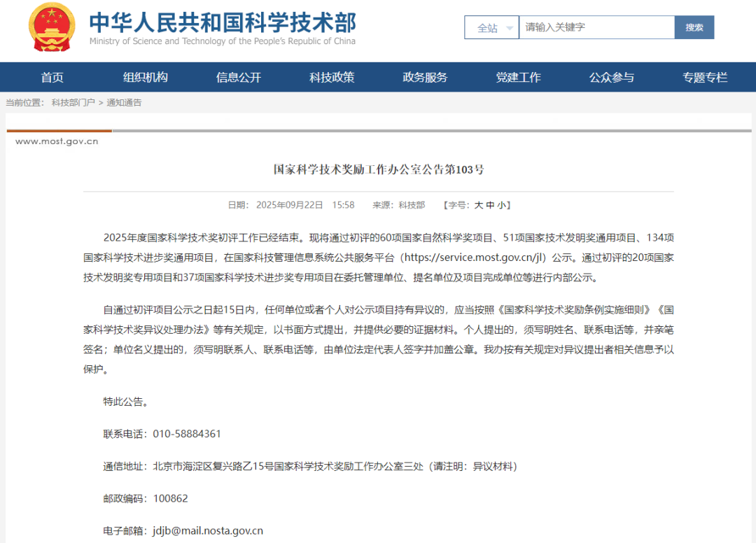Select the 信息公开 navigation item

tap(238, 77)
